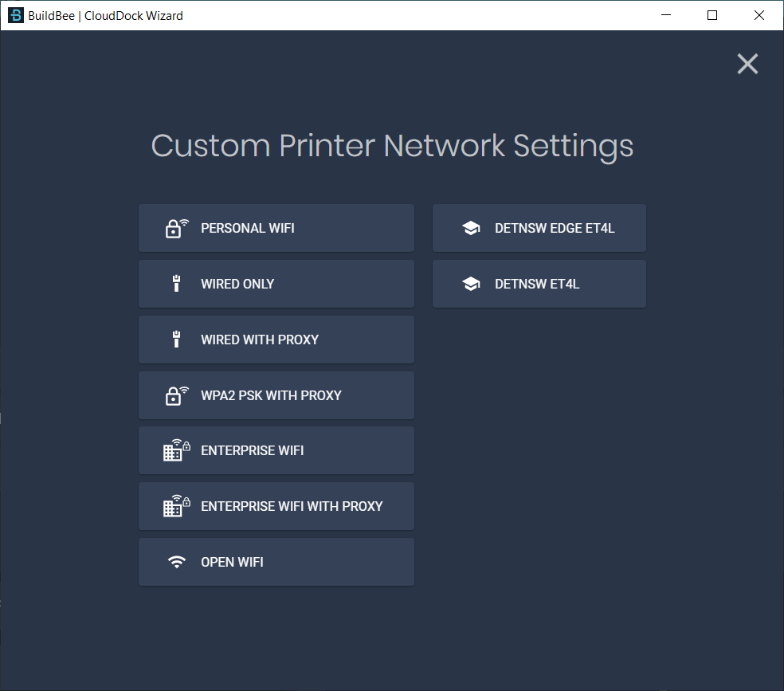This screenshot has height=691, width=784.
Task: Pick WIRED WITH PROXY configuration
Action: (x=276, y=340)
